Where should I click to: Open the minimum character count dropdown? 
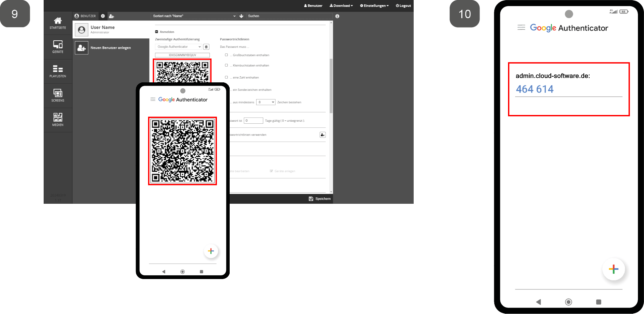[266, 102]
